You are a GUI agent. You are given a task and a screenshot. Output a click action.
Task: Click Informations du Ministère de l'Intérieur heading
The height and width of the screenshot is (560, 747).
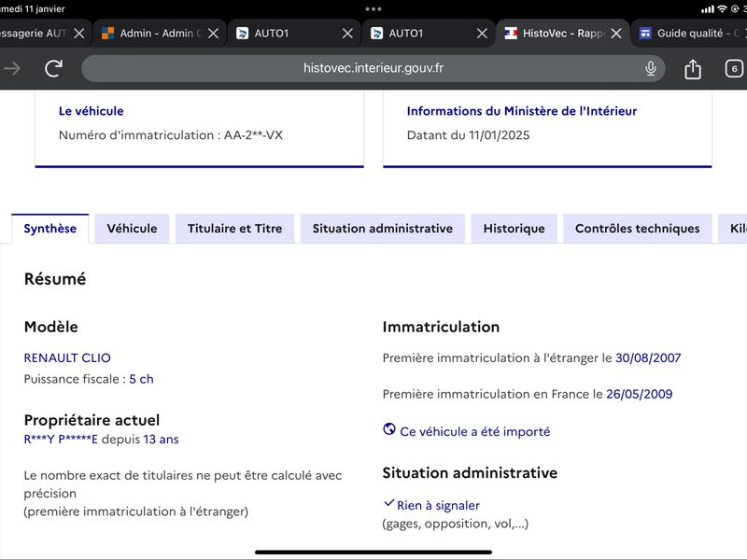point(522,111)
